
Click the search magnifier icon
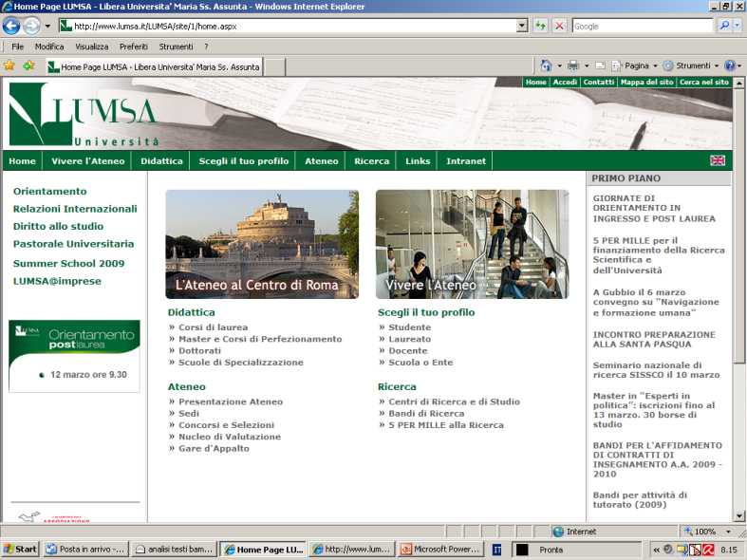(x=724, y=26)
